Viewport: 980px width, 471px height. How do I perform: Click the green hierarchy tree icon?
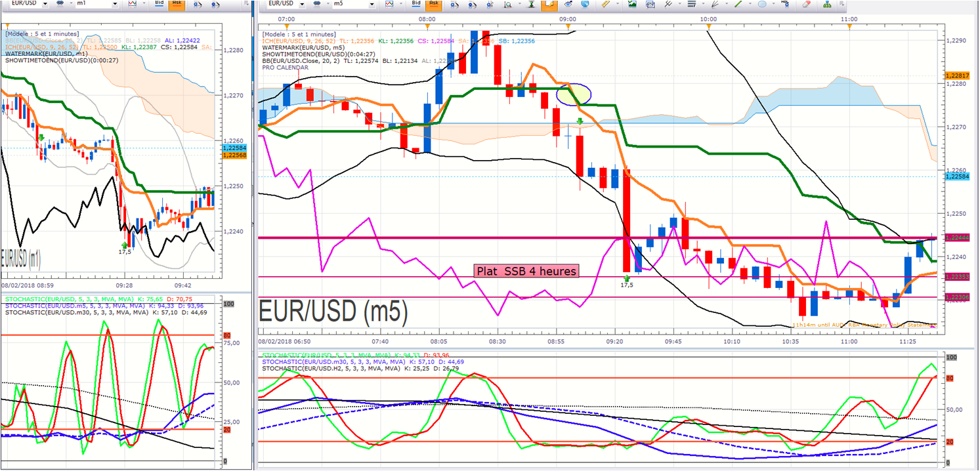(827, 4)
